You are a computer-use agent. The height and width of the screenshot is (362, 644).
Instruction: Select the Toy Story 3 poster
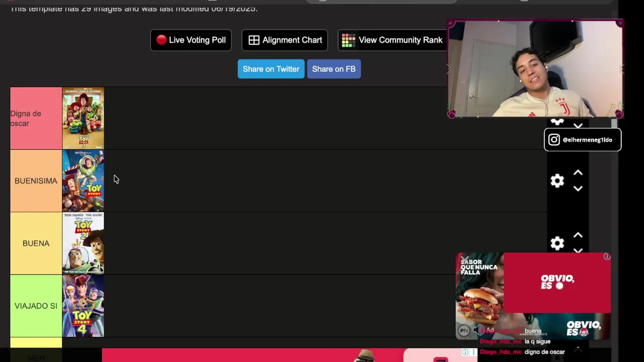tap(83, 118)
